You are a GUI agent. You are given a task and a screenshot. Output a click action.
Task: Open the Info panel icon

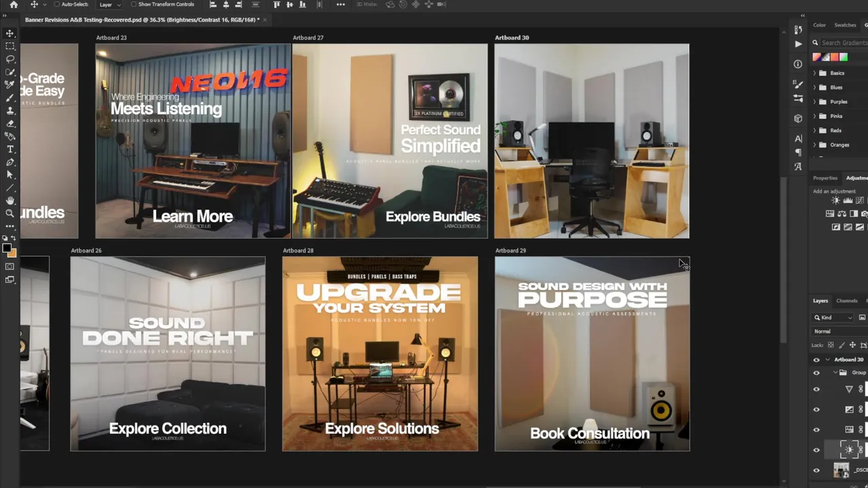798,64
